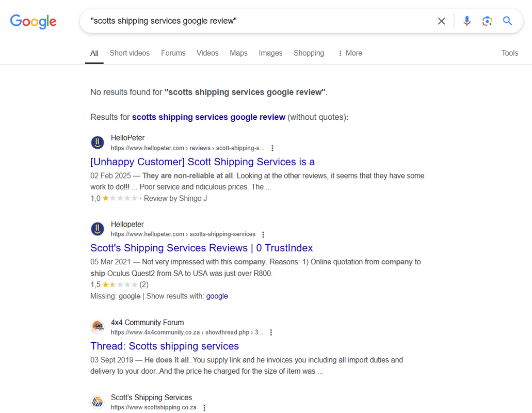Click the hellopeter.com scotts-shipping-services URL
The height and width of the screenshot is (413, 532).
183,234
